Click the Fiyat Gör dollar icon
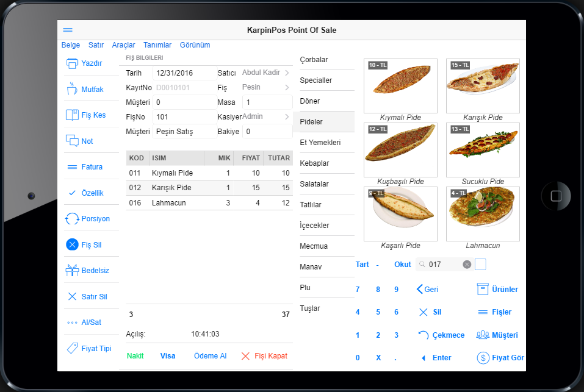 pos(483,358)
